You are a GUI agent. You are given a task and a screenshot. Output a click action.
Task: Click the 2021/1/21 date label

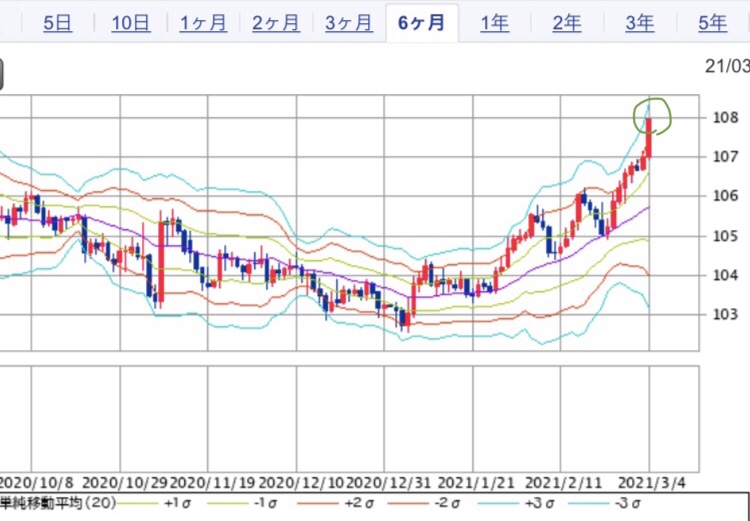tap(476, 483)
